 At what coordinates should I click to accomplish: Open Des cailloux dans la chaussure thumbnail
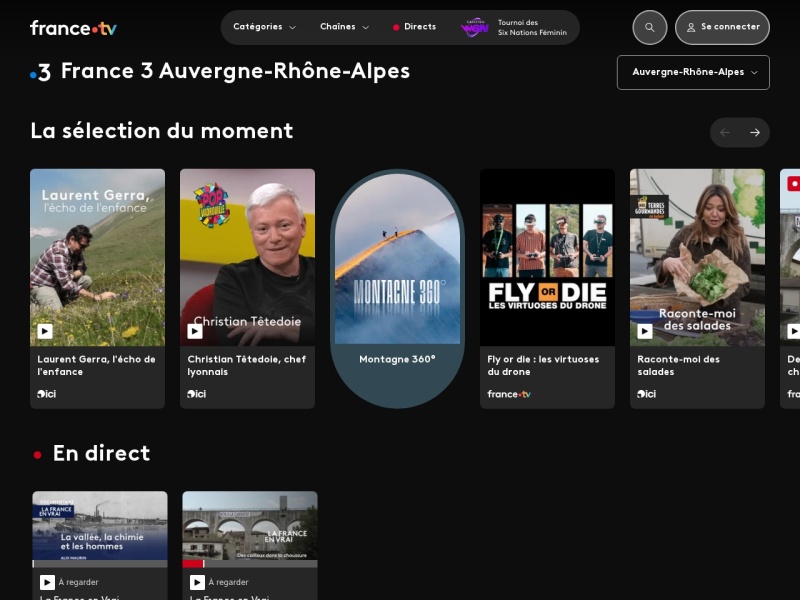250,526
